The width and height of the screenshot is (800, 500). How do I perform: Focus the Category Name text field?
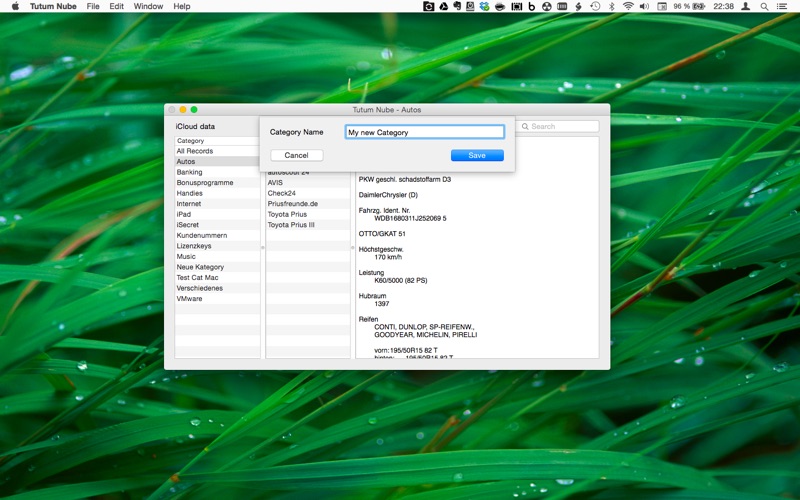tap(424, 132)
